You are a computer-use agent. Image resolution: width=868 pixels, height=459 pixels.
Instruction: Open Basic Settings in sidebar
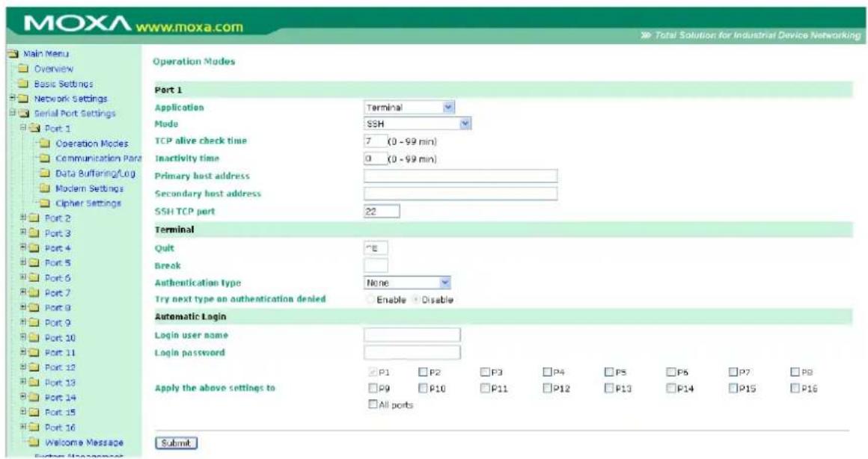click(63, 84)
